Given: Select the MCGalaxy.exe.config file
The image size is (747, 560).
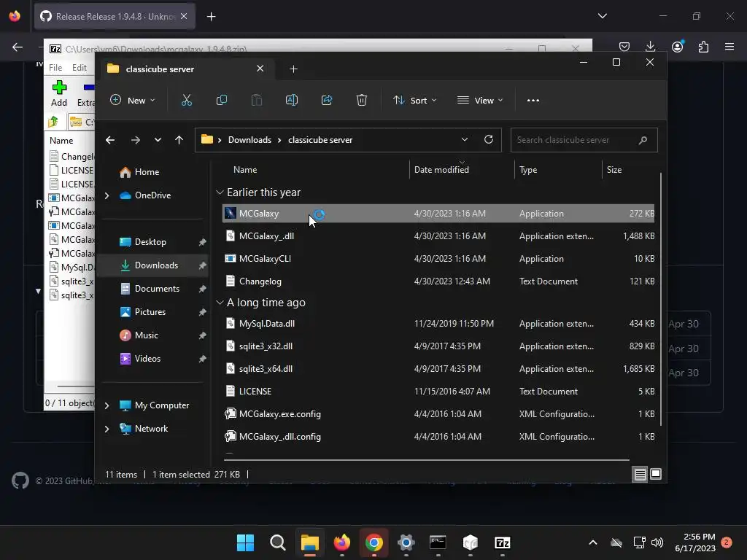Looking at the screenshot, I should click(x=438, y=414).
